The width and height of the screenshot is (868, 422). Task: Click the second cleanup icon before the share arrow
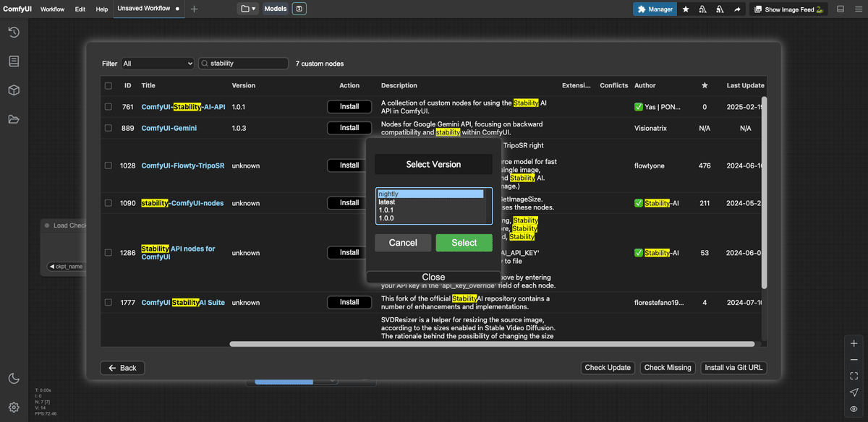(x=720, y=9)
